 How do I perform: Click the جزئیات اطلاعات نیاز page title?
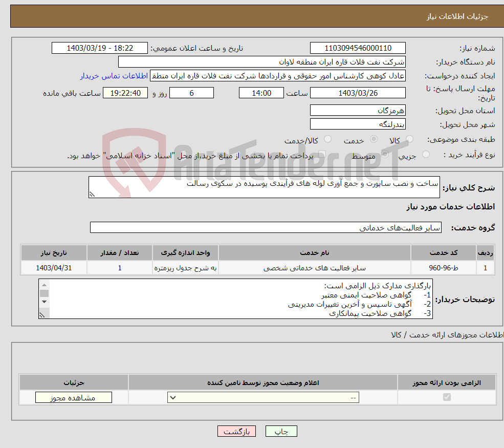point(457,16)
